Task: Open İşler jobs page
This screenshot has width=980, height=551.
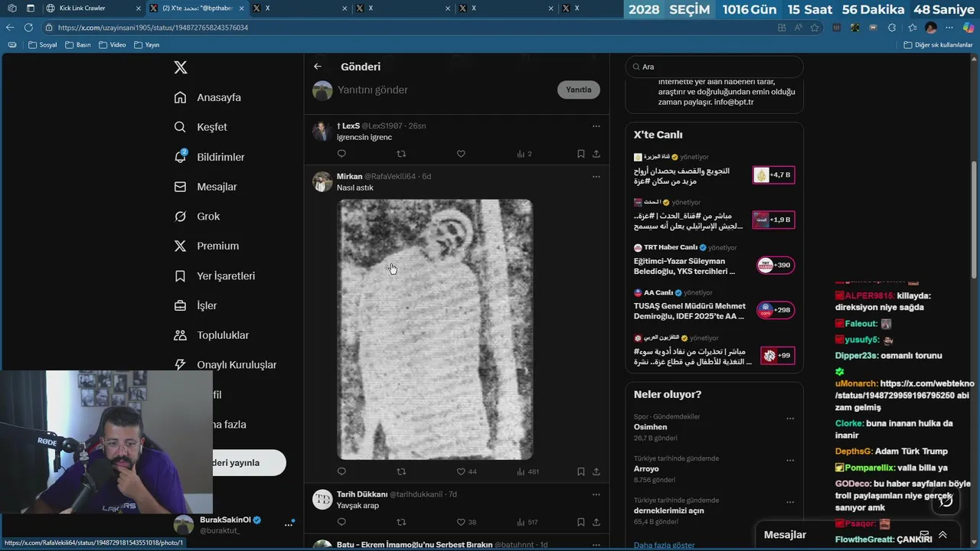Action: (195, 305)
